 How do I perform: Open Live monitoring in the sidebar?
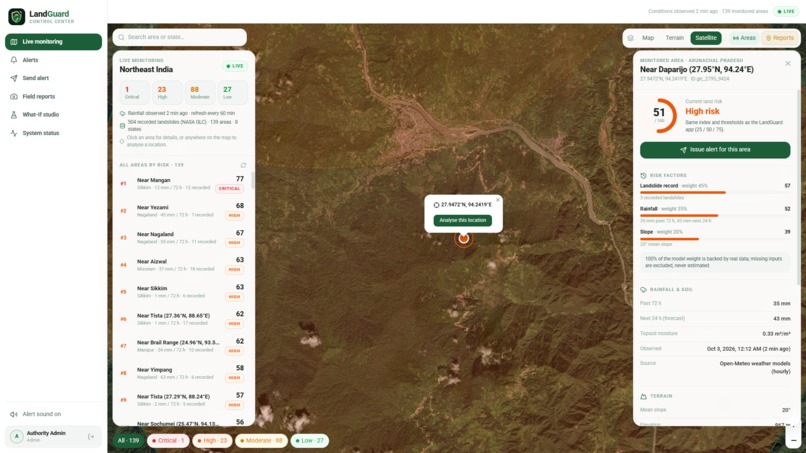[x=53, y=42]
